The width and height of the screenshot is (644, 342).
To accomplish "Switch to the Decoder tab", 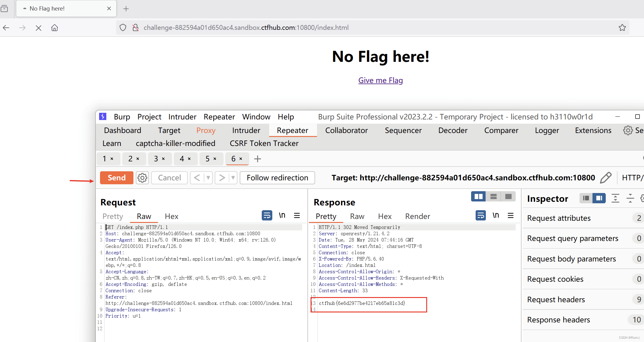I will 453,130.
